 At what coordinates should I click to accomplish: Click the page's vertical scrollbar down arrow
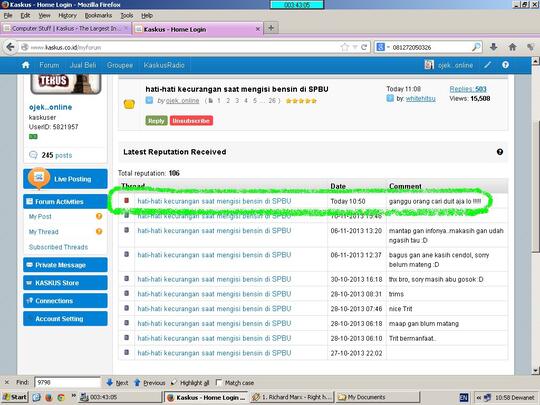[536, 371]
